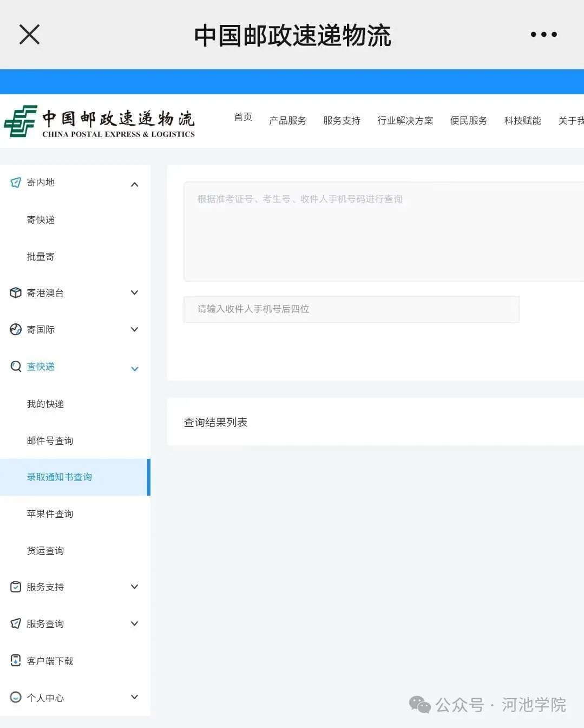Viewport: 584px width, 728px height.
Task: Click the 个人中心 profile icon
Action: pyautogui.click(x=15, y=698)
